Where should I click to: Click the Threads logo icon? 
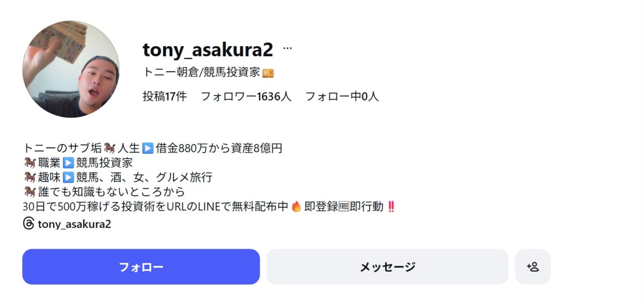[x=28, y=224]
